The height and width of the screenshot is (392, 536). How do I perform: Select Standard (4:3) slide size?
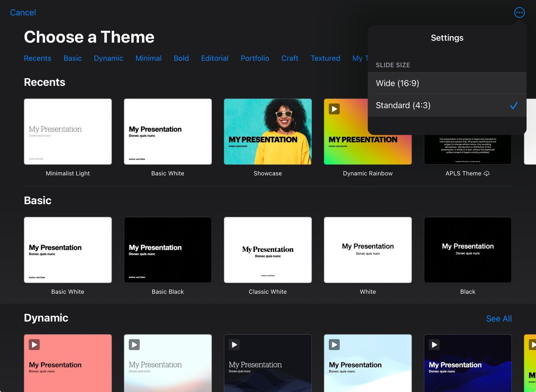pos(447,105)
